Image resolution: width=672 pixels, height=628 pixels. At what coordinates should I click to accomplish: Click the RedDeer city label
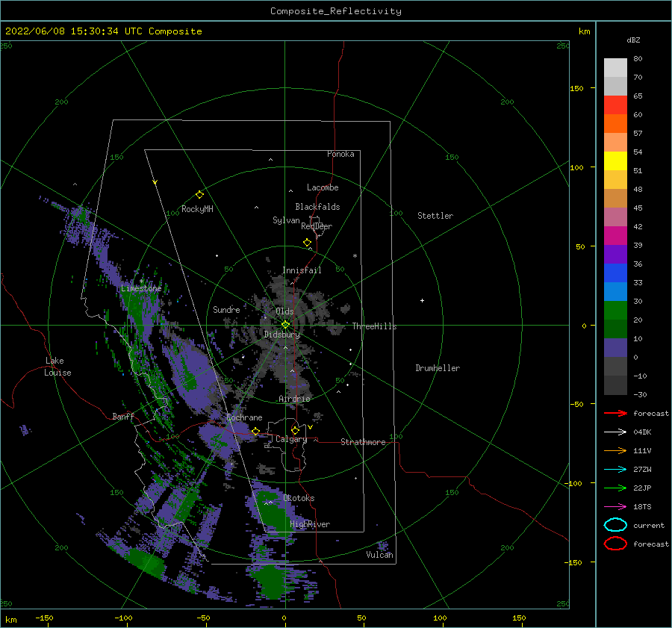coord(317,226)
